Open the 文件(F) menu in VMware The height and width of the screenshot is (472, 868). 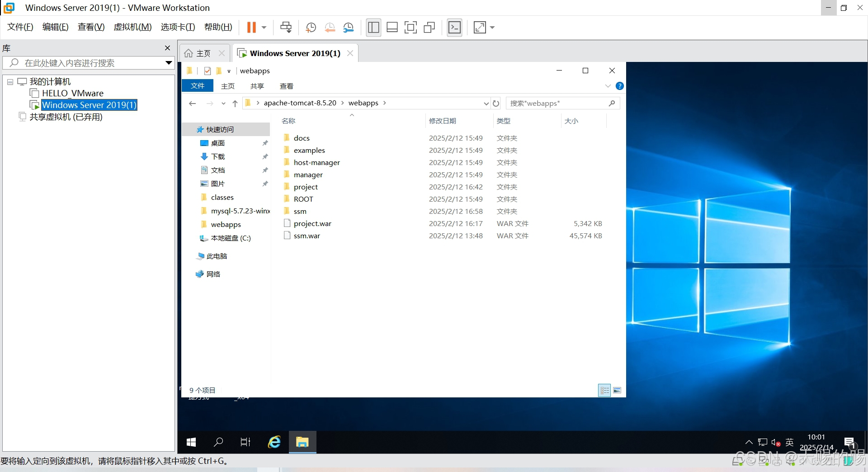(x=20, y=27)
